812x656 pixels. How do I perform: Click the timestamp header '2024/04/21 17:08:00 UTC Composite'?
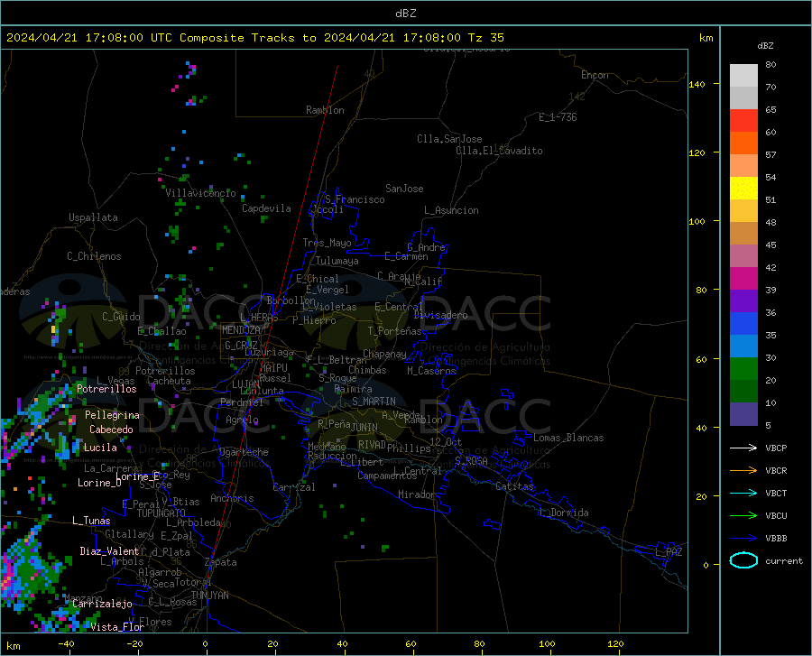coord(125,38)
